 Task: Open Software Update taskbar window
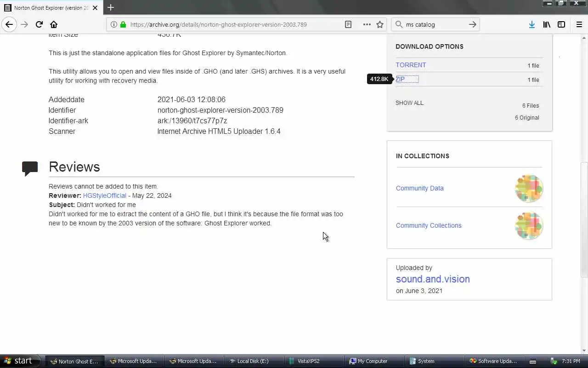pyautogui.click(x=493, y=361)
